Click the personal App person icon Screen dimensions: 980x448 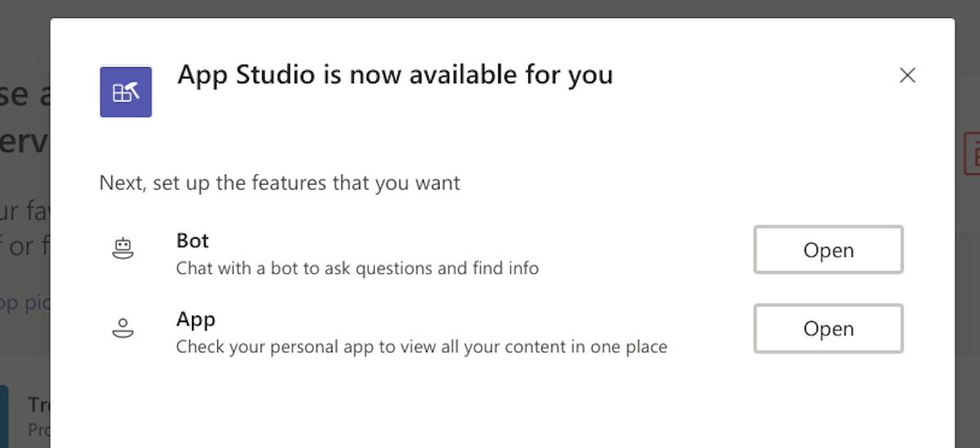(122, 328)
